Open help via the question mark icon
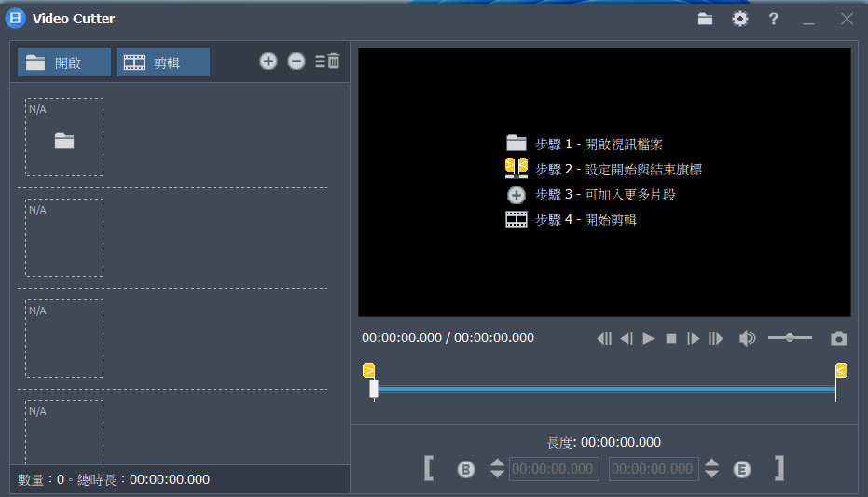The height and width of the screenshot is (497, 868). click(774, 19)
